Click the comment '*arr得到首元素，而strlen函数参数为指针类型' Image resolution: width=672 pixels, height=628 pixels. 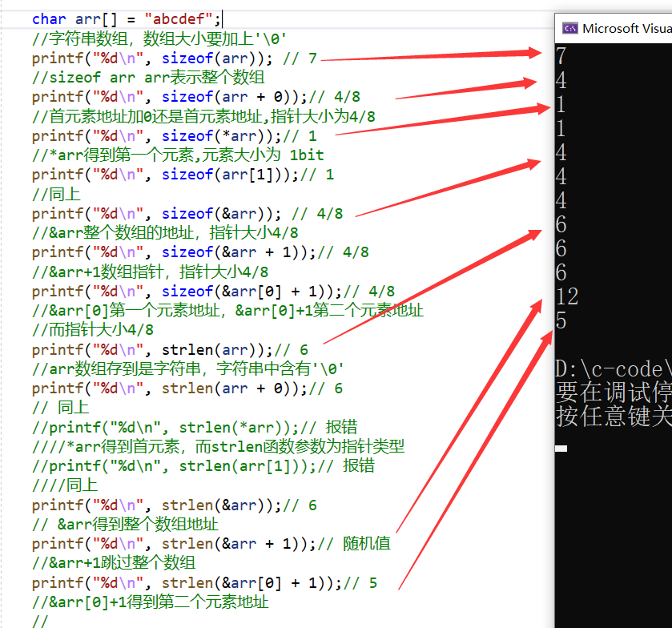pos(218,447)
